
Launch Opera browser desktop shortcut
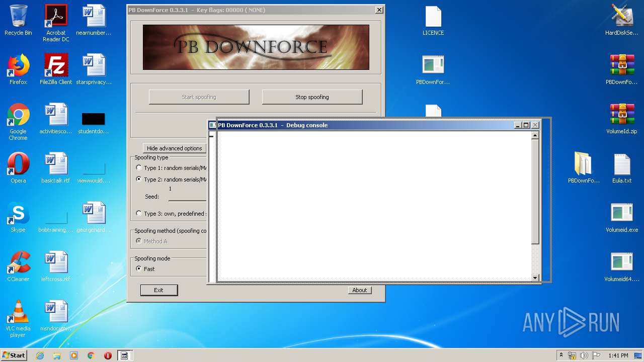[18, 168]
